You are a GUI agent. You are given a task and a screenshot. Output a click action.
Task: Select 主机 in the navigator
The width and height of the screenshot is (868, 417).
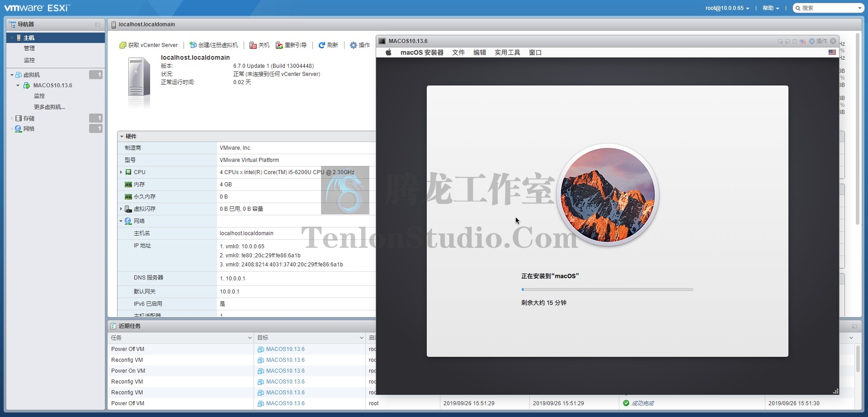pos(56,38)
